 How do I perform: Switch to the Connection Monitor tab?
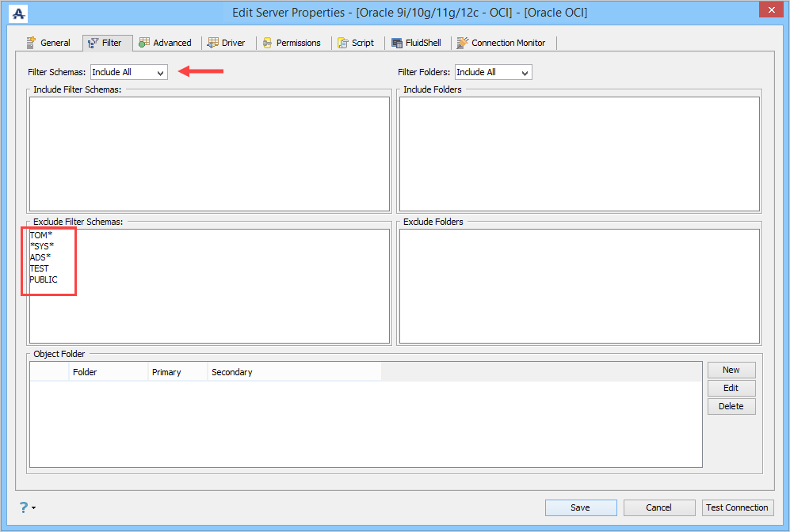(x=501, y=43)
